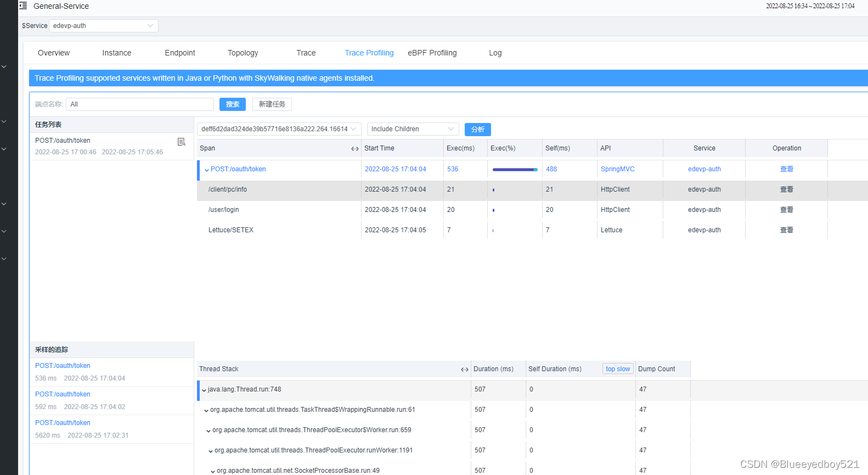Collapse ThreadPoolExecutor$Worker.run:659 stack node

pos(208,431)
